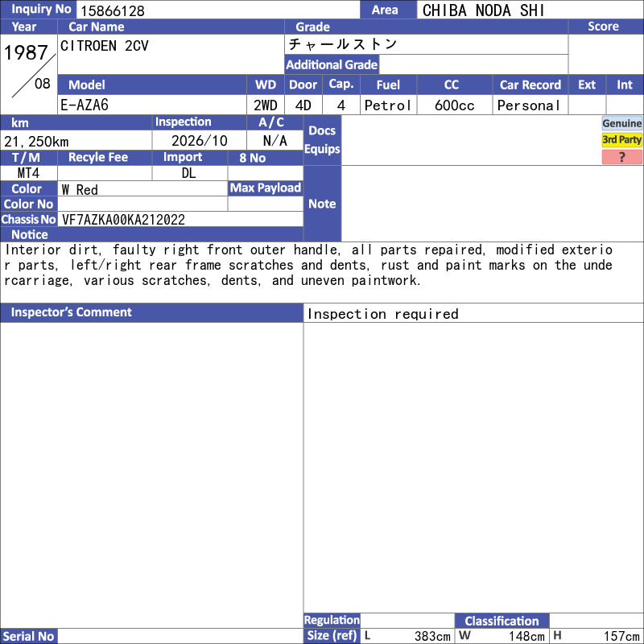
Task: Click the notice text paragraph
Action: pos(308,266)
